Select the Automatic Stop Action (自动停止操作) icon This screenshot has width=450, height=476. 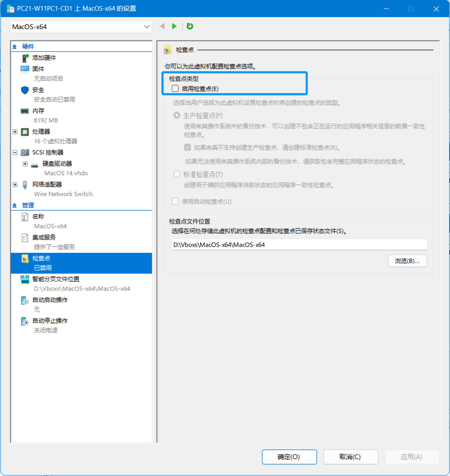pyautogui.click(x=25, y=321)
